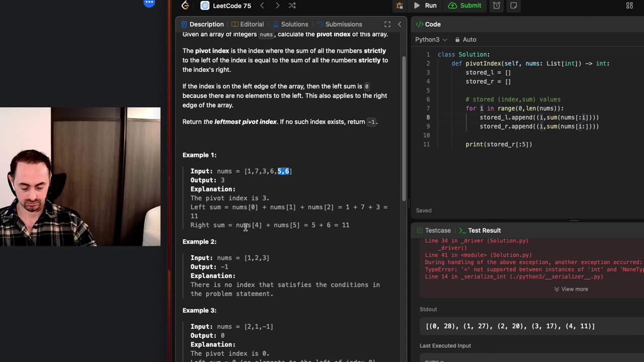The height and width of the screenshot is (362, 644).
Task: Open the timer alarm clock icon
Action: [497, 6]
